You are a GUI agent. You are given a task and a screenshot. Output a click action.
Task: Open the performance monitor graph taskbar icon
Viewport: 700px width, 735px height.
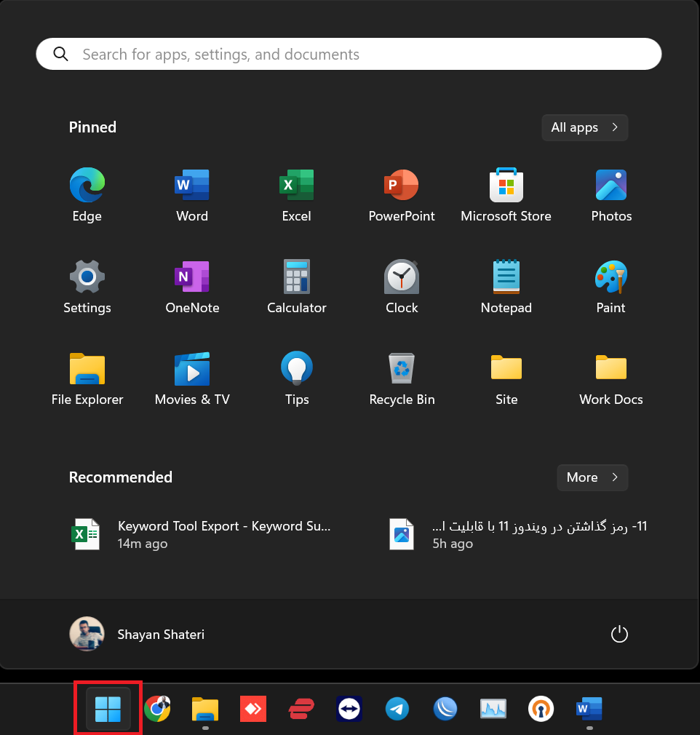click(493, 709)
